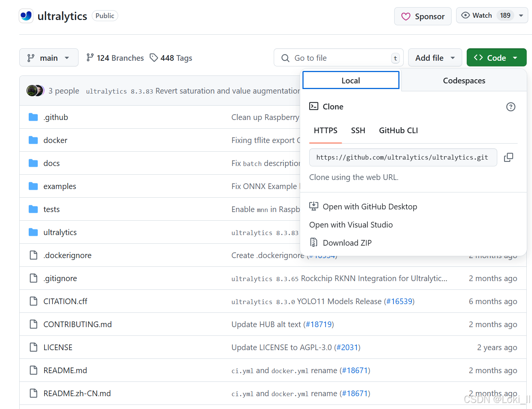Click the ultralytics logo avatar

point(26,16)
